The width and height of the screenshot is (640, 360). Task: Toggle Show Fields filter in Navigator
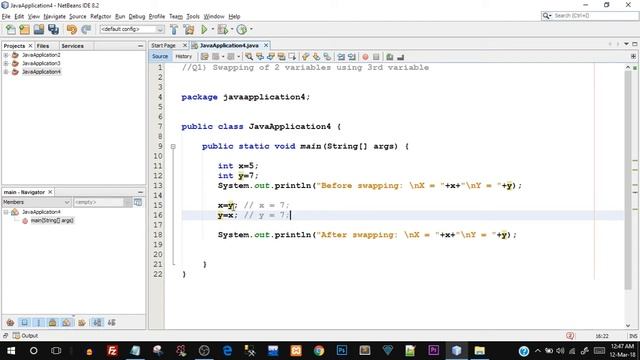click(x=24, y=323)
